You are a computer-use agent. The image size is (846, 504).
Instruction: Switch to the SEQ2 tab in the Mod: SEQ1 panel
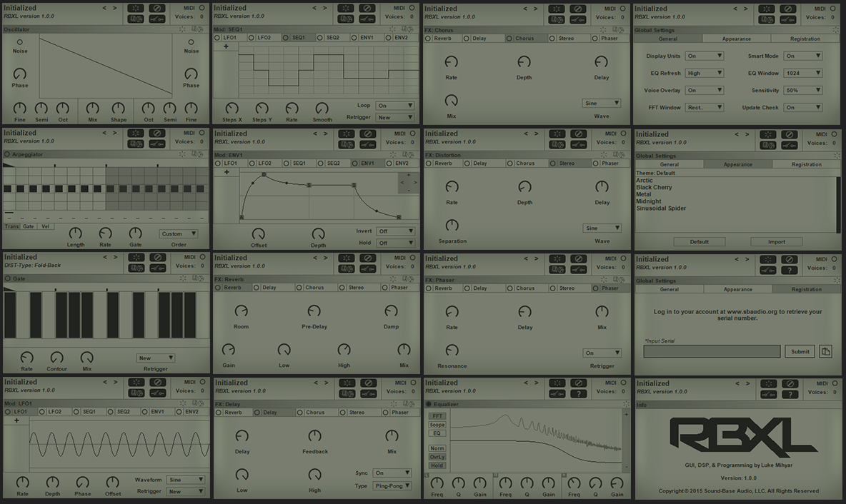pos(333,38)
